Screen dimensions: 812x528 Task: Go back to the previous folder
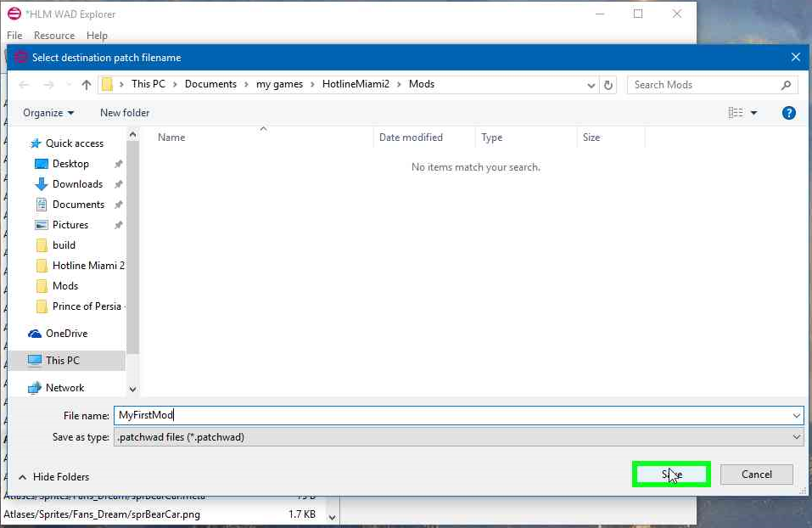[x=23, y=84]
